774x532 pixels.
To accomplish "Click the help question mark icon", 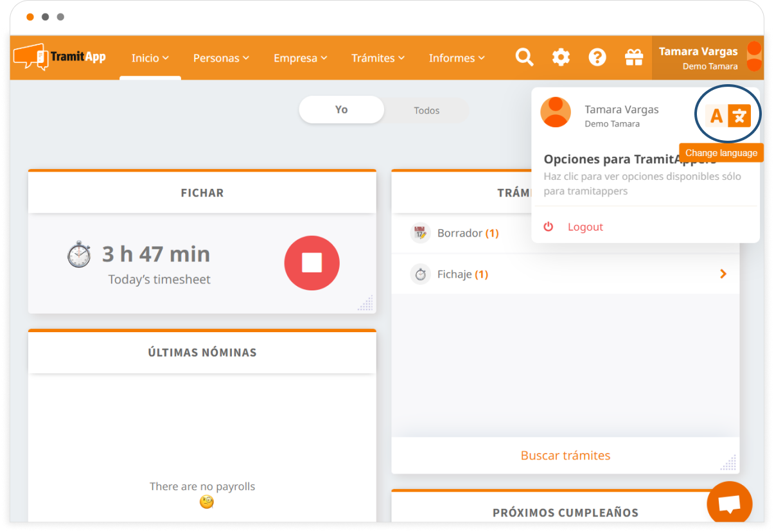I will tap(597, 58).
